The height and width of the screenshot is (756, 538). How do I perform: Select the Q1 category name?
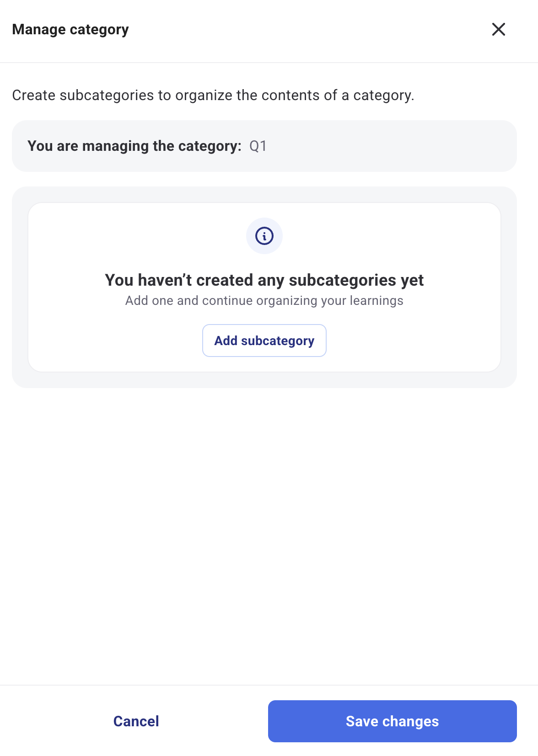click(x=258, y=146)
